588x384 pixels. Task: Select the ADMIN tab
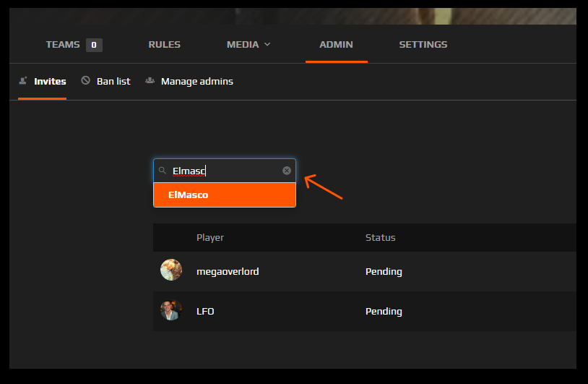tap(336, 45)
